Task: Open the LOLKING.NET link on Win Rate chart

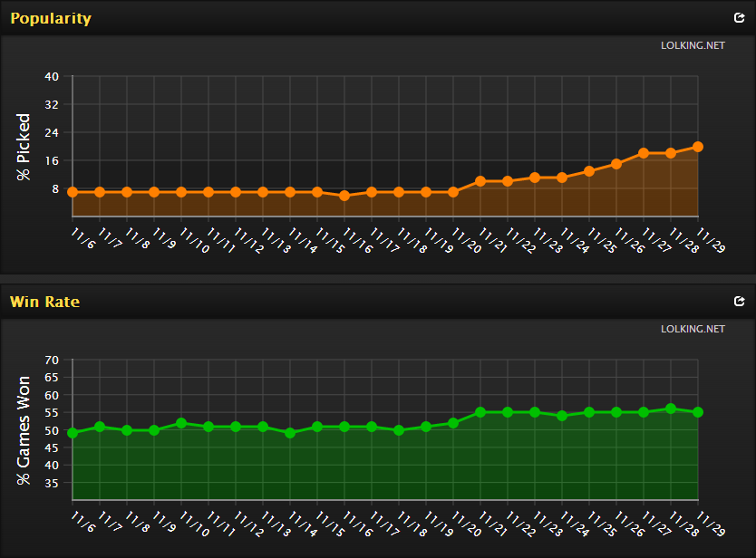Action: 693,329
